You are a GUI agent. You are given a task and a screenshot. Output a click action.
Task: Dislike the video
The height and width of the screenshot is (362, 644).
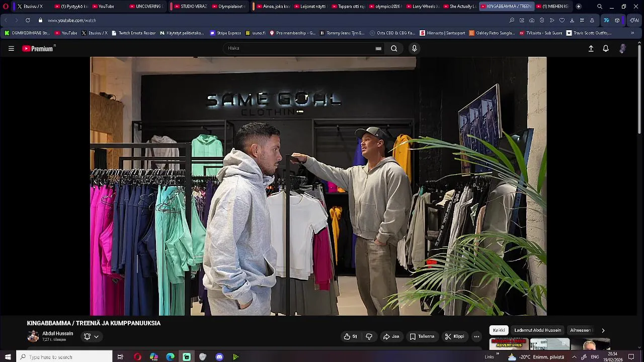pyautogui.click(x=369, y=336)
